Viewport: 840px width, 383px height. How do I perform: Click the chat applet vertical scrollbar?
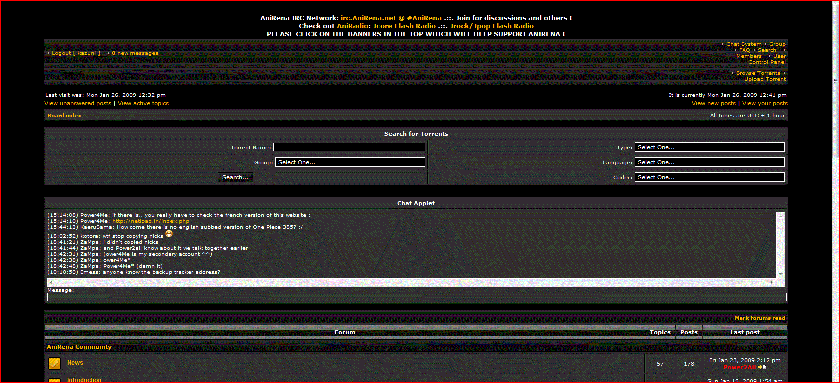point(780,244)
